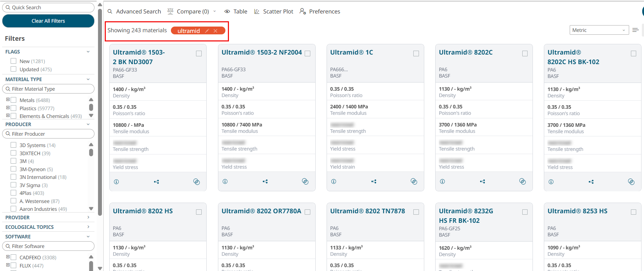This screenshot has height=271, width=644.
Task: Collapse the FLAGS filter section
Action: (88, 52)
